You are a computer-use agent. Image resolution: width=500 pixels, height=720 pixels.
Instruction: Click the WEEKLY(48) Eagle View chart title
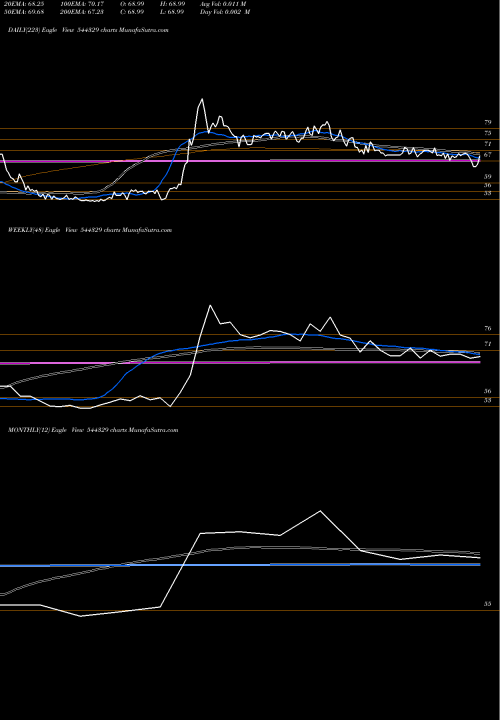[90, 230]
